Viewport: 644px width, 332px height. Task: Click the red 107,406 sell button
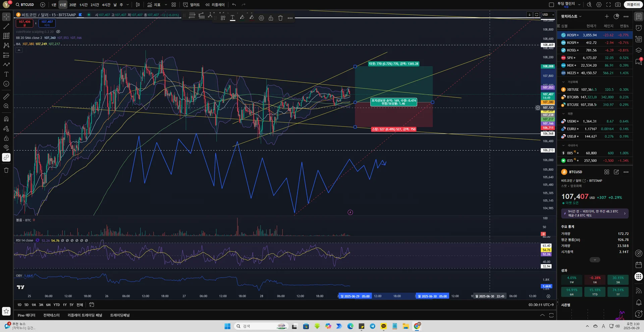[24, 23]
